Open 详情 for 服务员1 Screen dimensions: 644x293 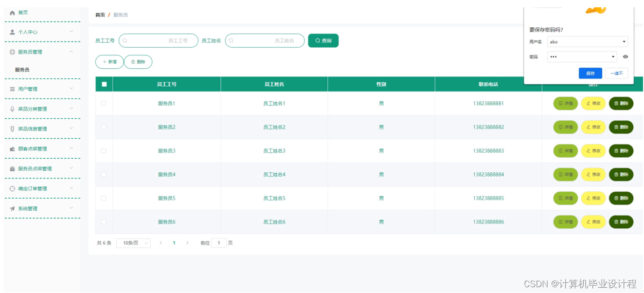pyautogui.click(x=566, y=104)
